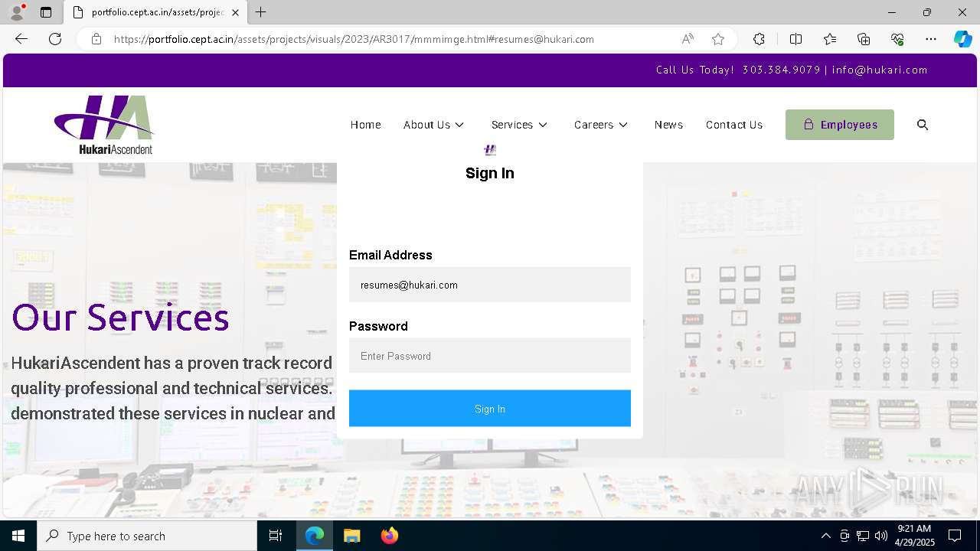Open volume control in system tray
The height and width of the screenshot is (551, 980).
(x=881, y=536)
